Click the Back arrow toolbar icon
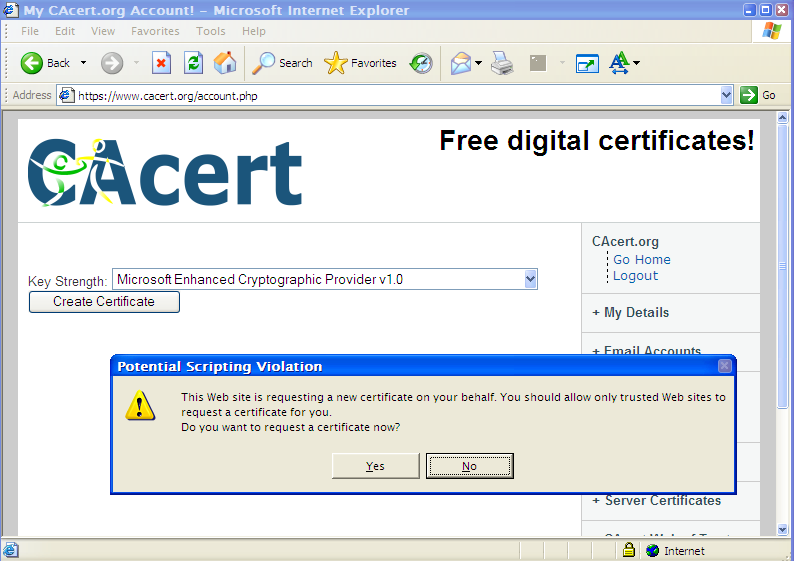The width and height of the screenshot is (794, 561). coord(32,63)
